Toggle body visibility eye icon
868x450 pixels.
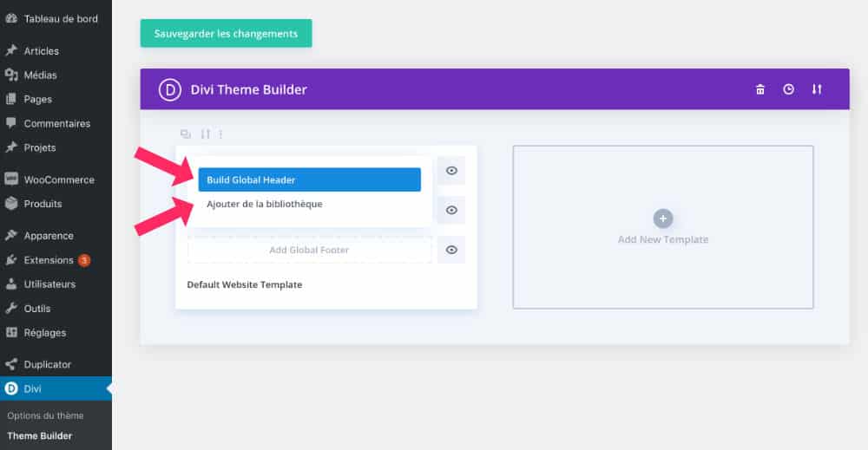tap(451, 210)
